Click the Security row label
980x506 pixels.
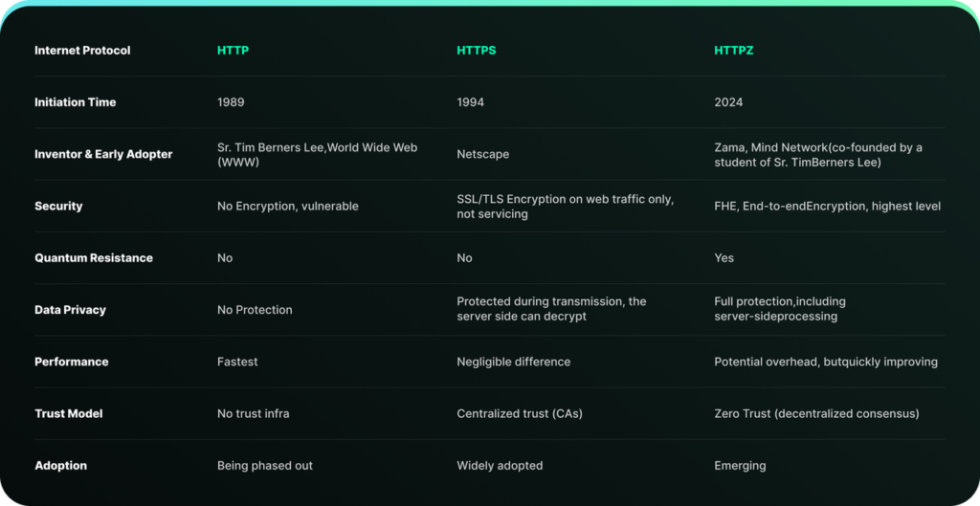58,206
